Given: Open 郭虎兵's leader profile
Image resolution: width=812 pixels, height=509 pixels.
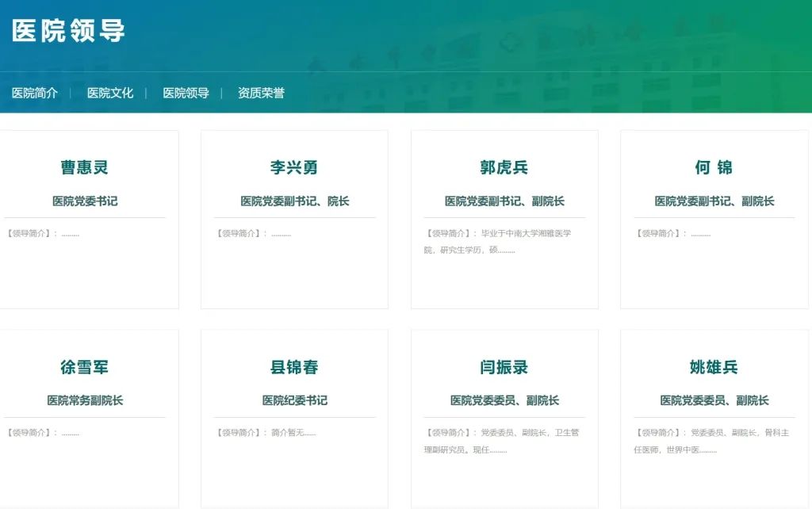Looking at the screenshot, I should tap(504, 167).
